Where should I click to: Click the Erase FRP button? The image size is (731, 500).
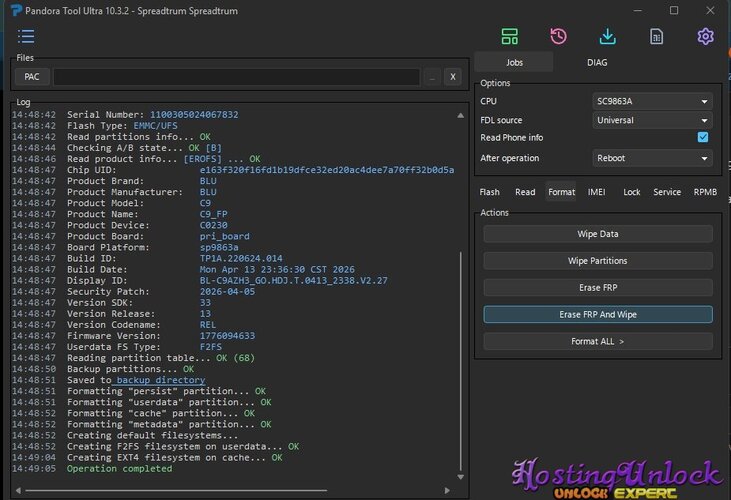[598, 288]
